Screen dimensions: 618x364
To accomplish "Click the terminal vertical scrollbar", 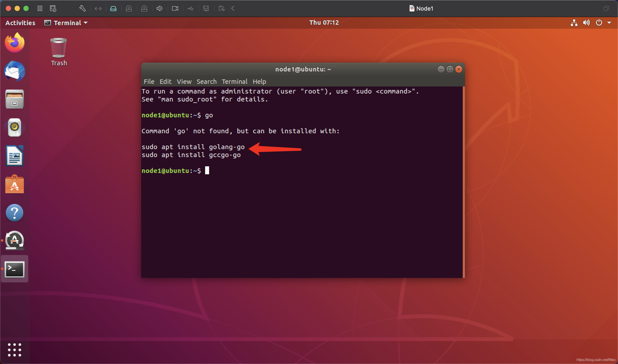I will pos(464,182).
